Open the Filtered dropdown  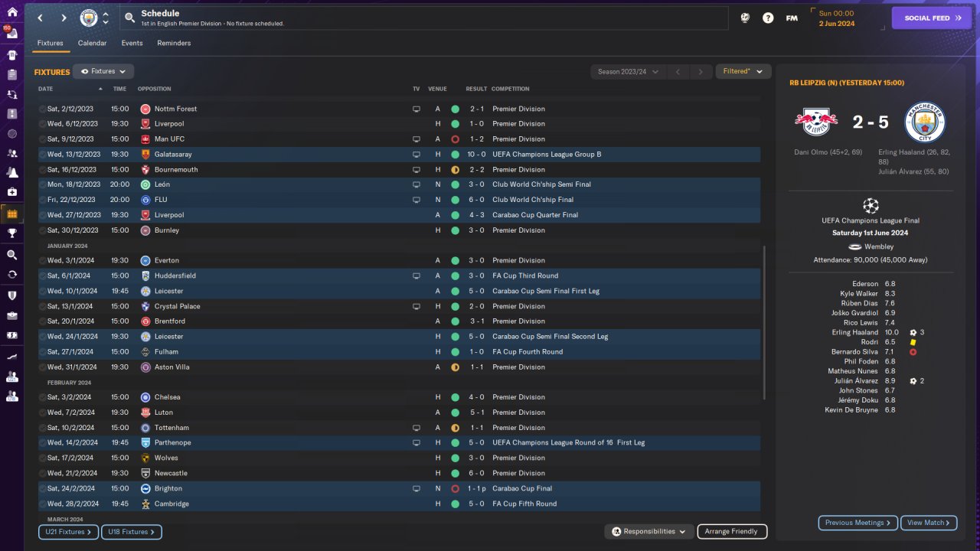tap(743, 71)
